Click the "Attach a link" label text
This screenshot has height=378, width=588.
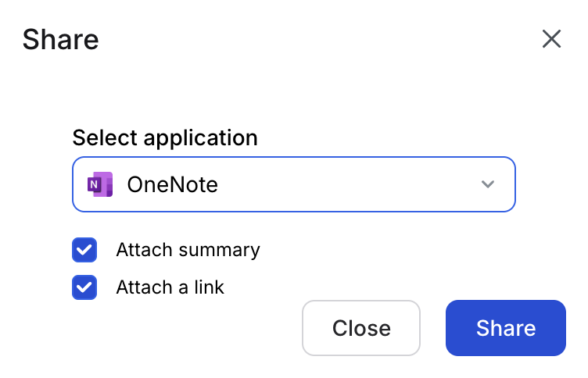170,287
